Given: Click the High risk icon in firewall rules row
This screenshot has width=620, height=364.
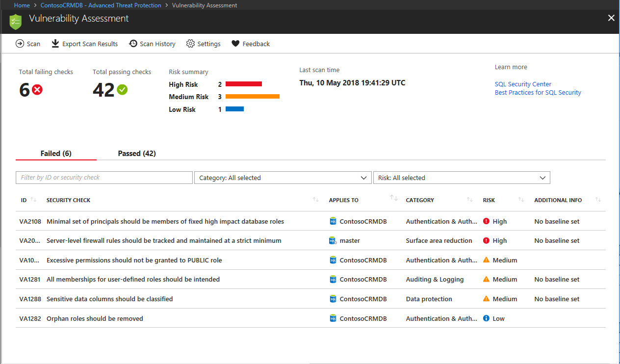Looking at the screenshot, I should tap(487, 240).
